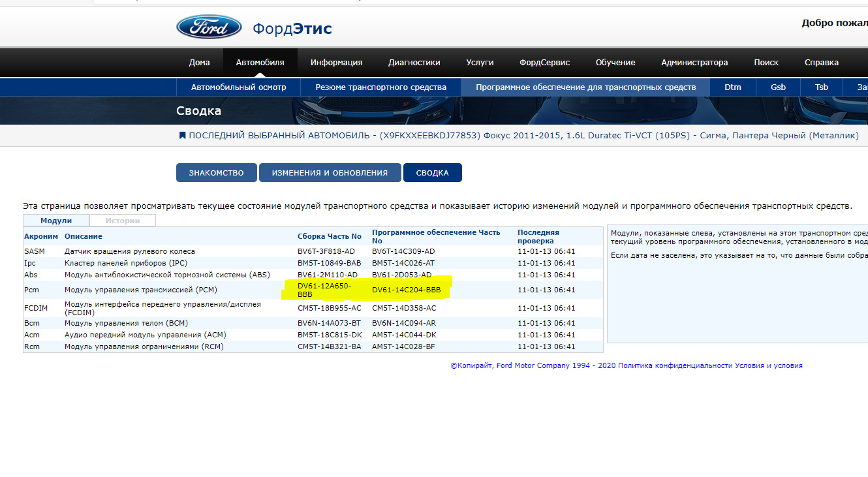Open the Справка navigation menu item
This screenshot has width=868, height=477.
821,62
